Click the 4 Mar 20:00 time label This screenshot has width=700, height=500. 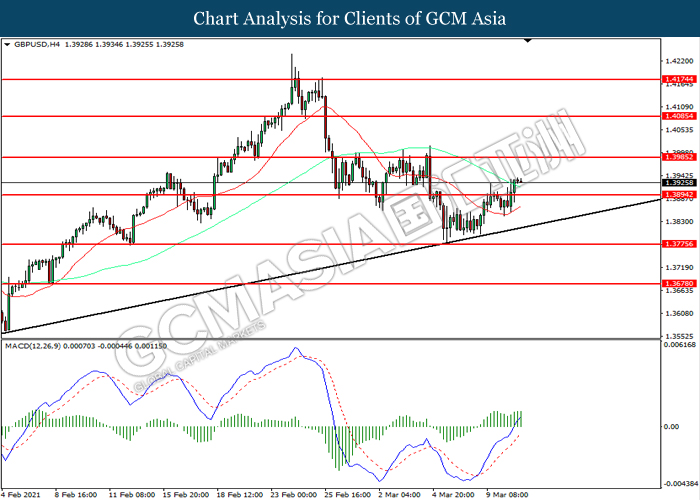tap(454, 495)
